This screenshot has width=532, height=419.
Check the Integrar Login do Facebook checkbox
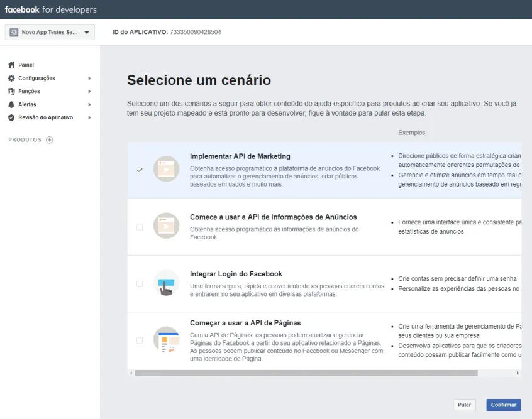[140, 283]
